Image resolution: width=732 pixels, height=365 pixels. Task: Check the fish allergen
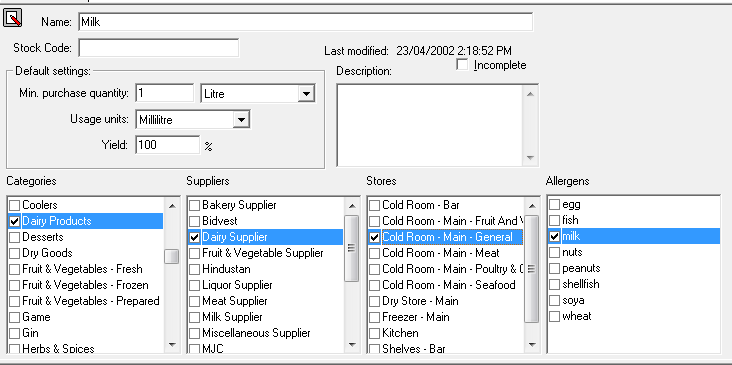point(554,220)
